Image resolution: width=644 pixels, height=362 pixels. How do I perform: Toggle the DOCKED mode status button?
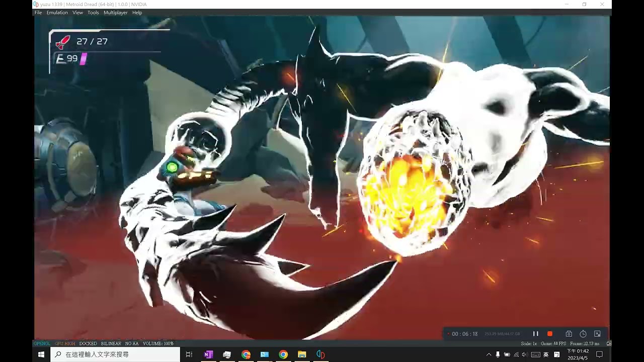point(88,343)
